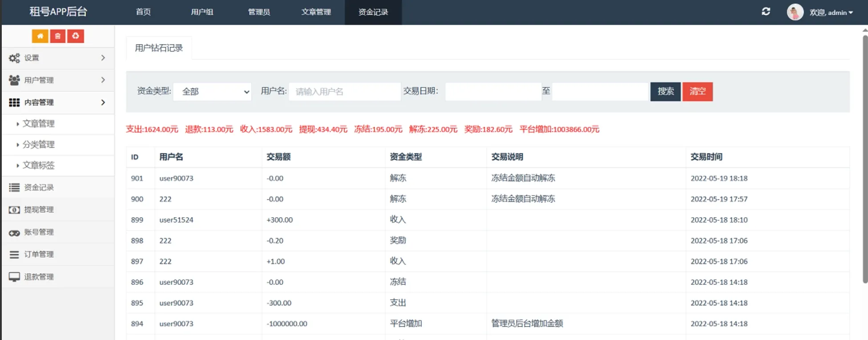
Task: Go to 用户组 in top navigation
Action: pos(202,12)
